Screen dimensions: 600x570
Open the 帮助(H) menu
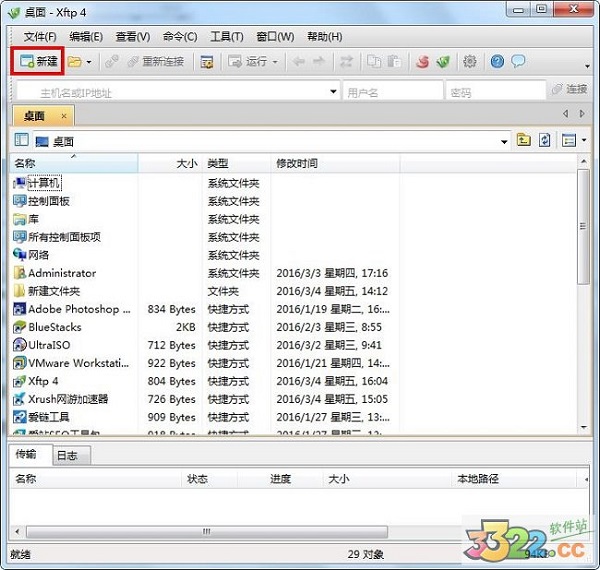coord(325,37)
